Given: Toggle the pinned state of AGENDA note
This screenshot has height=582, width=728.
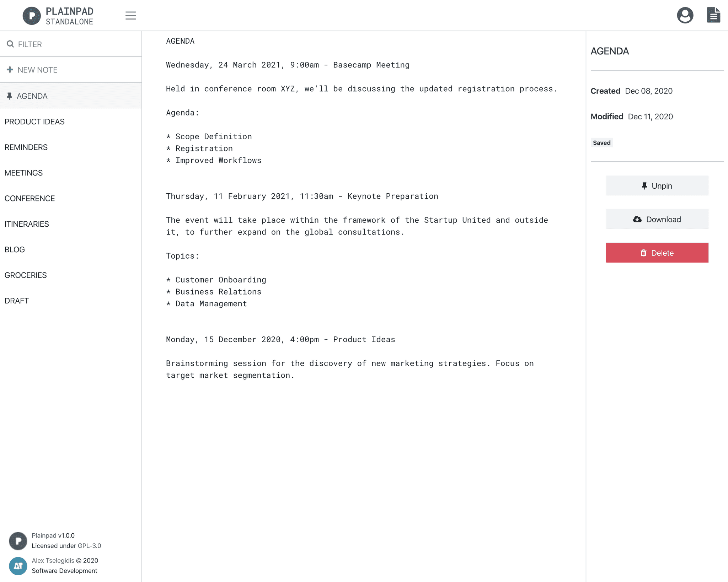Looking at the screenshot, I should (x=657, y=185).
